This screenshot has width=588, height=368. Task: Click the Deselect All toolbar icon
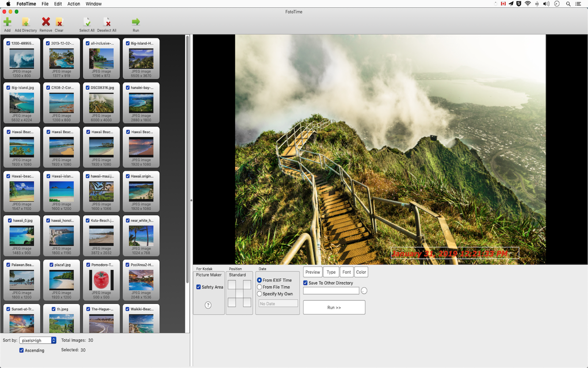tap(107, 22)
